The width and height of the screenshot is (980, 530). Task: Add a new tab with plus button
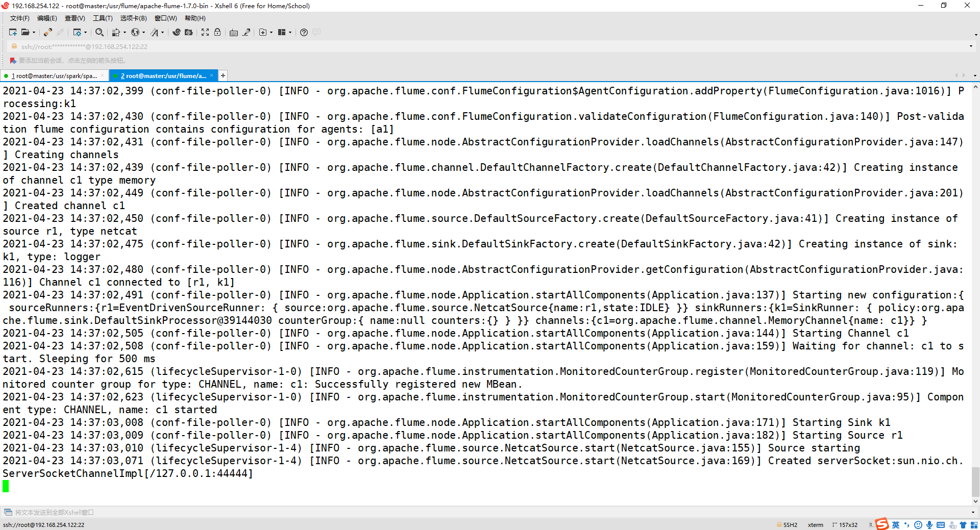click(223, 75)
